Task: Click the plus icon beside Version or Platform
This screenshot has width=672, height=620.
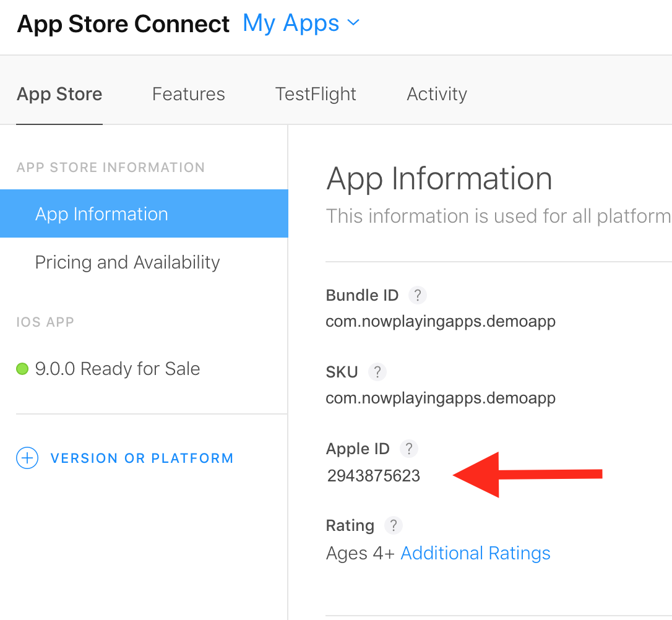Action: [27, 459]
